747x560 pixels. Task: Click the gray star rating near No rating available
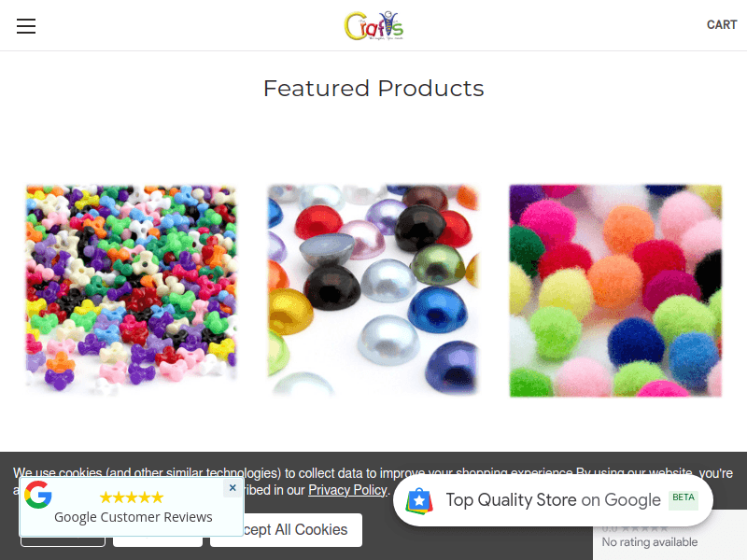point(644,527)
